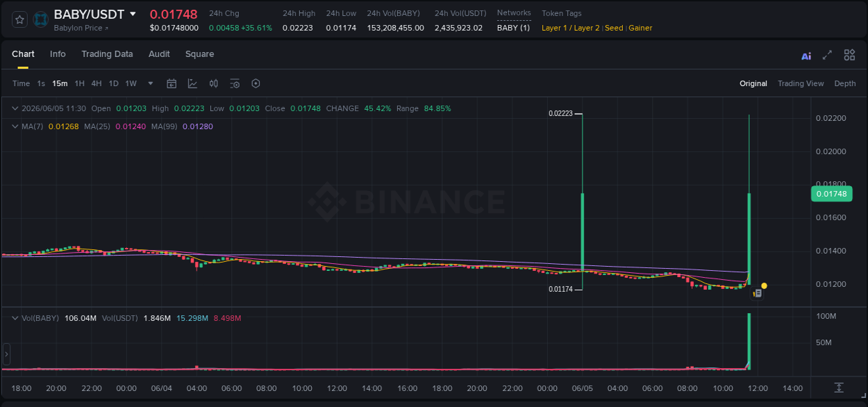Set interval to 1D
This screenshot has width=868, height=407.
pyautogui.click(x=113, y=83)
